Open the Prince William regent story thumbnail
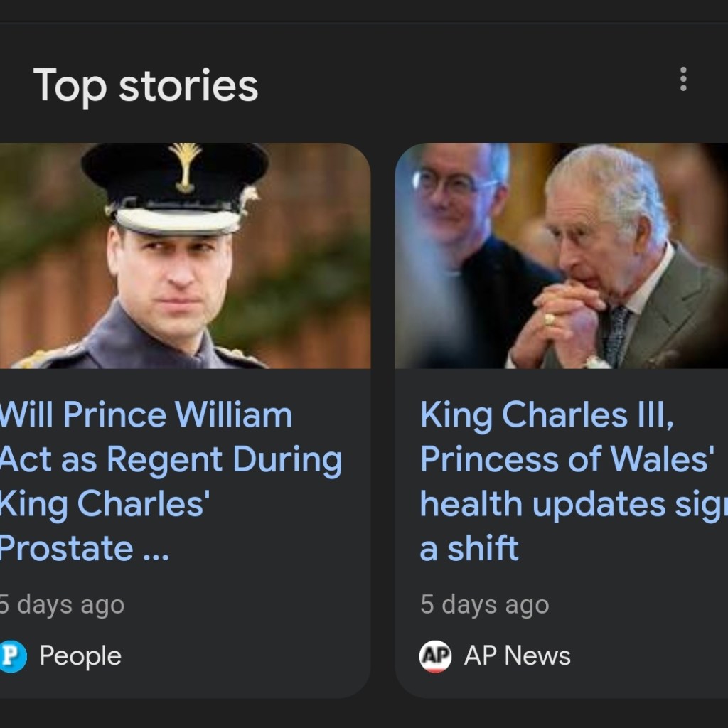This screenshot has width=728, height=728. pos(185,256)
